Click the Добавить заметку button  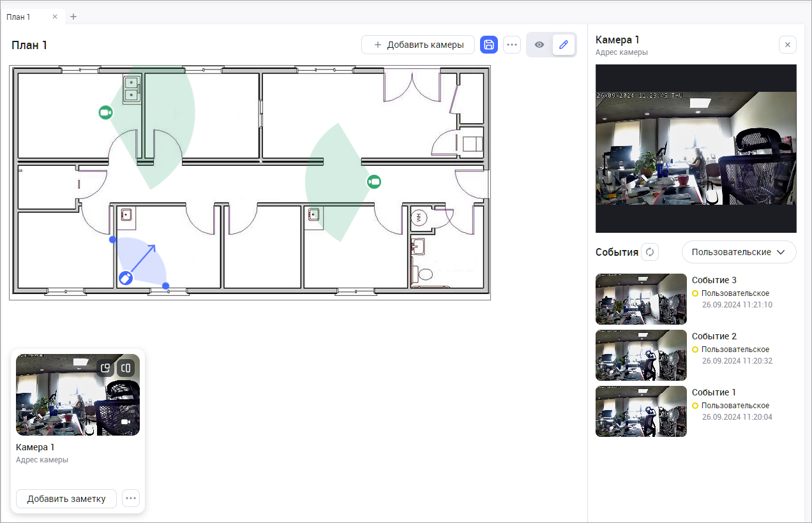click(66, 499)
